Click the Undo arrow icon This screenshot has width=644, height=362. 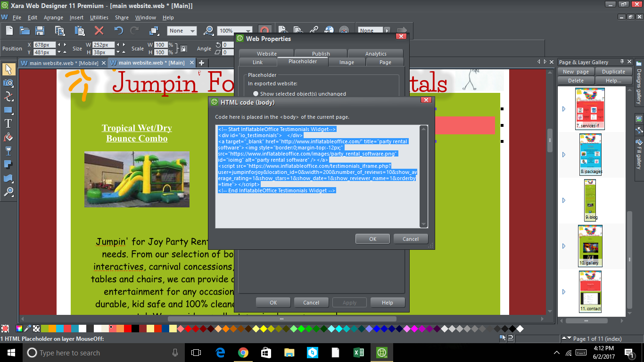[x=118, y=31]
